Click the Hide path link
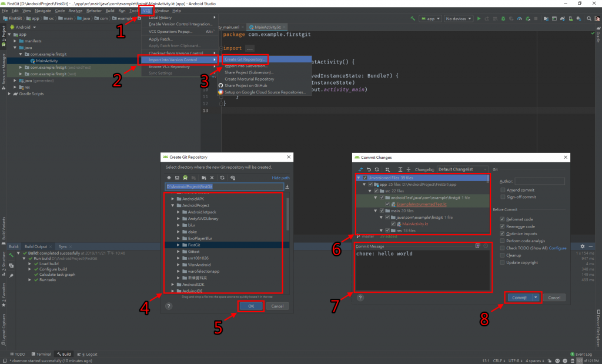Viewport: 602px width, 364px height. (280, 178)
